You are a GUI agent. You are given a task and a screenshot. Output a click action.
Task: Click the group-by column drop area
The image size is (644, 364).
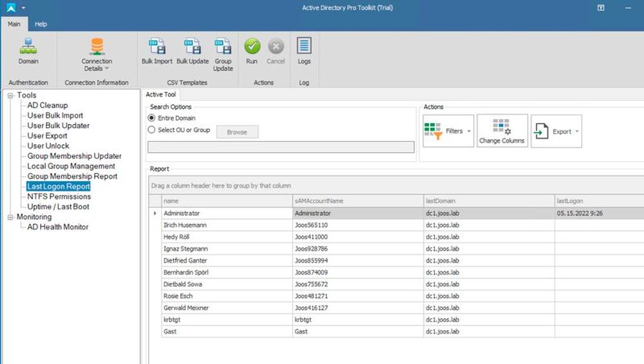[396, 186]
